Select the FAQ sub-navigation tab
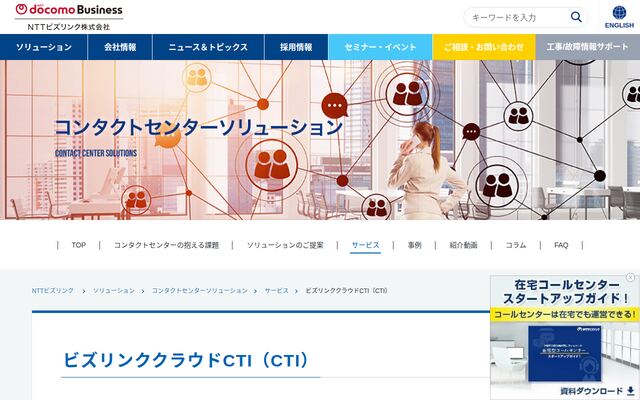 561,245
